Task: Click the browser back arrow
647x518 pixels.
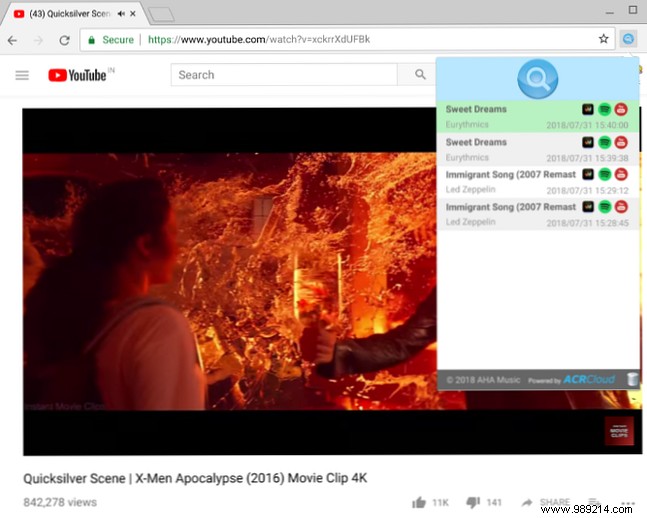Action: click(12, 40)
